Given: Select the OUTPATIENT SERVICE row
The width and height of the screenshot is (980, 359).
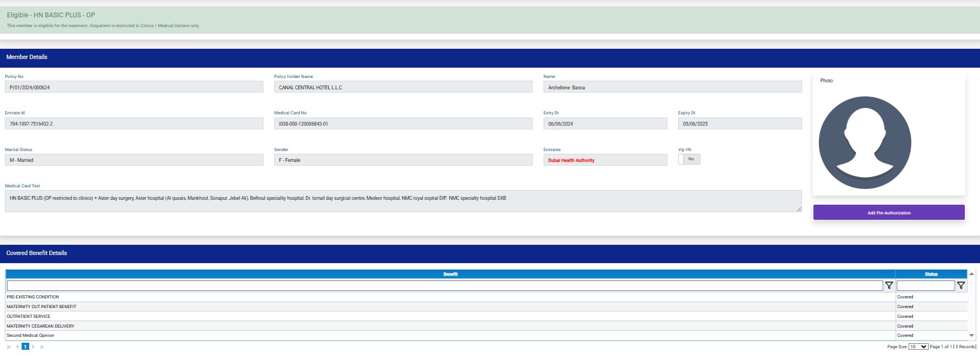Looking at the screenshot, I should [x=486, y=316].
